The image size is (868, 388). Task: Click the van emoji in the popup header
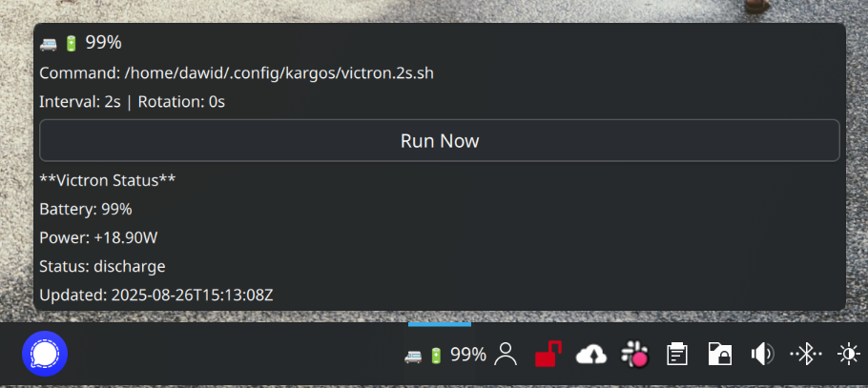(x=48, y=44)
